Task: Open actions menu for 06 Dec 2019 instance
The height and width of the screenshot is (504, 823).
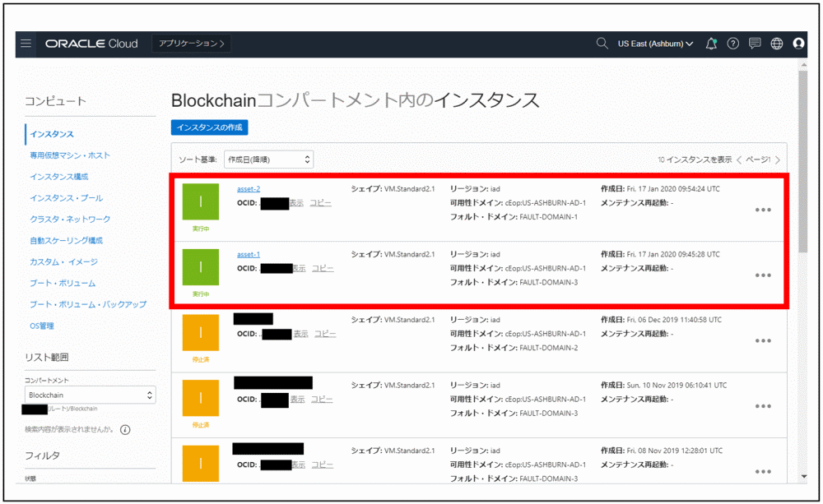Action: pos(763,341)
